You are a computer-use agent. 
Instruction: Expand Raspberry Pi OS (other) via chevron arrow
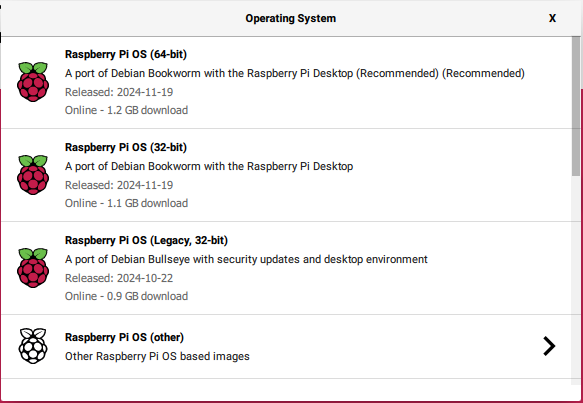[x=549, y=346]
